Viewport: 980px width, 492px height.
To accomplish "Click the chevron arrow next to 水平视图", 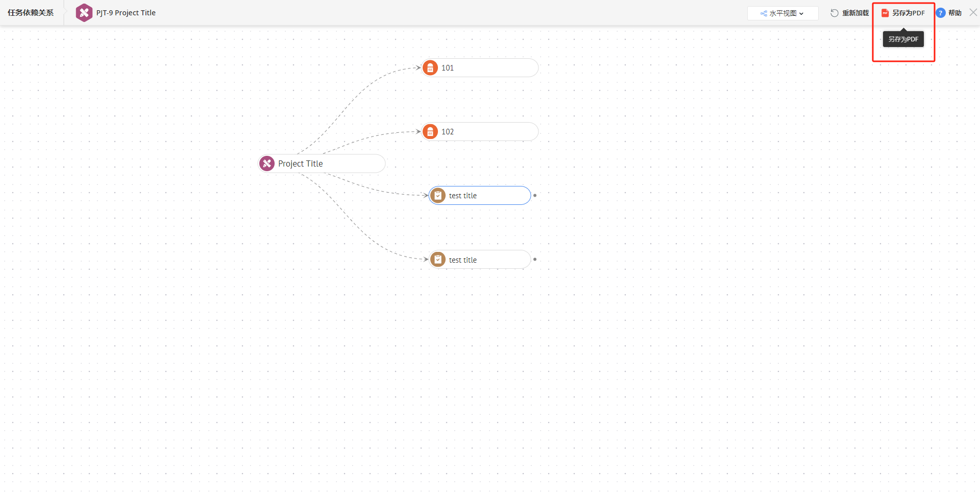I will point(801,14).
